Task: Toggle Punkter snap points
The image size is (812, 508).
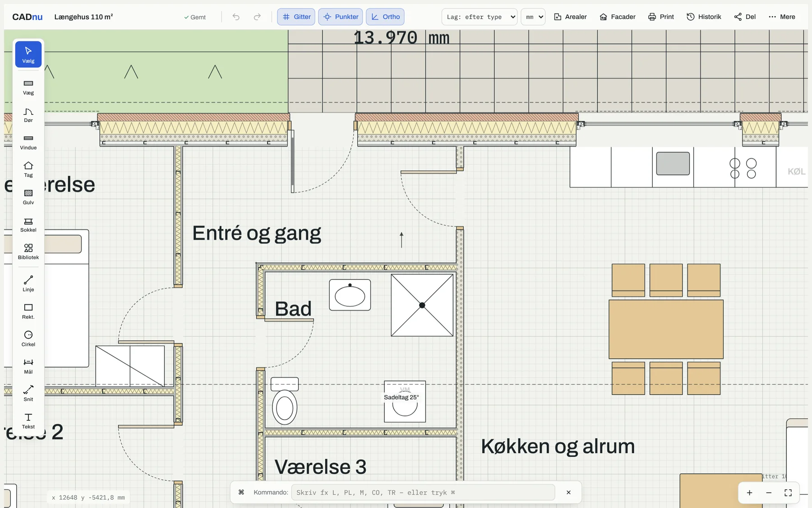Action: [x=341, y=17]
